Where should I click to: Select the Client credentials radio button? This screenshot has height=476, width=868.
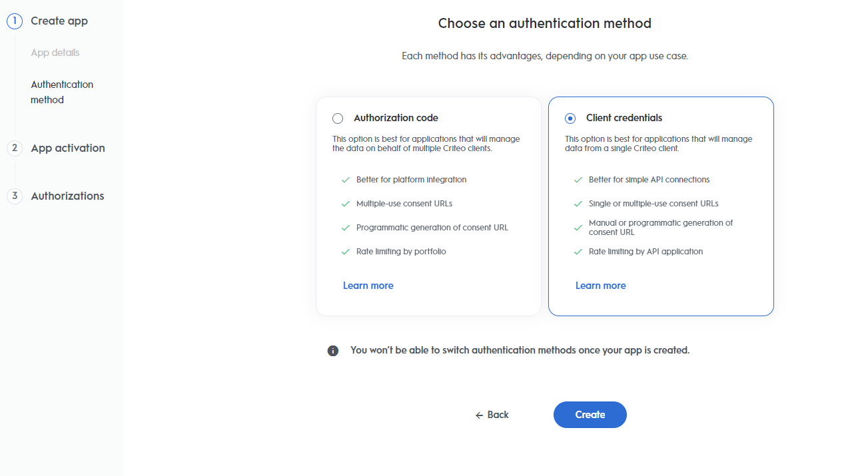[x=570, y=119]
